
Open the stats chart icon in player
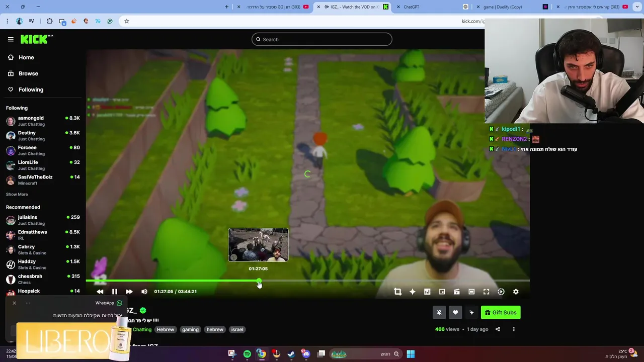click(x=427, y=292)
